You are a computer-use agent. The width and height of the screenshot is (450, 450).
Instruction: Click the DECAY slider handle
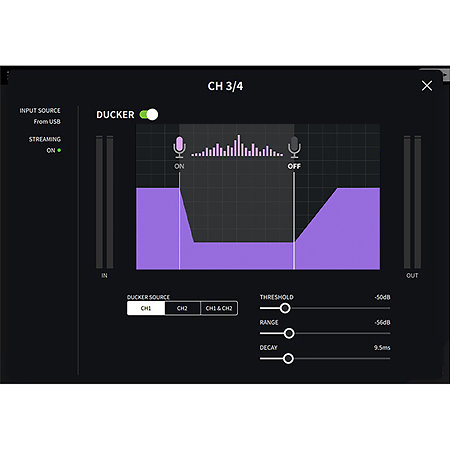point(288,359)
